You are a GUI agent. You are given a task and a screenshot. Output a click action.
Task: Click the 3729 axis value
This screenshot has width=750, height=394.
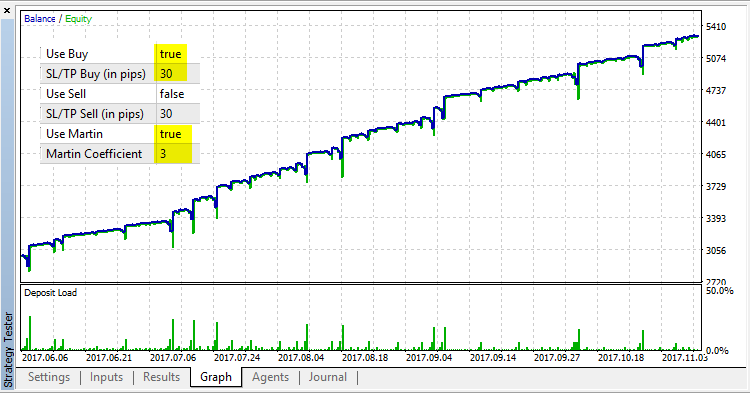[x=716, y=186]
